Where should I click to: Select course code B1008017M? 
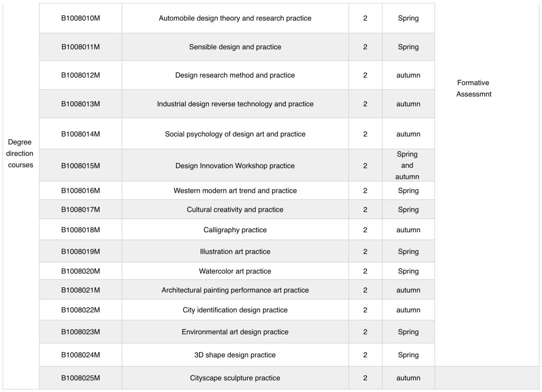click(x=80, y=210)
